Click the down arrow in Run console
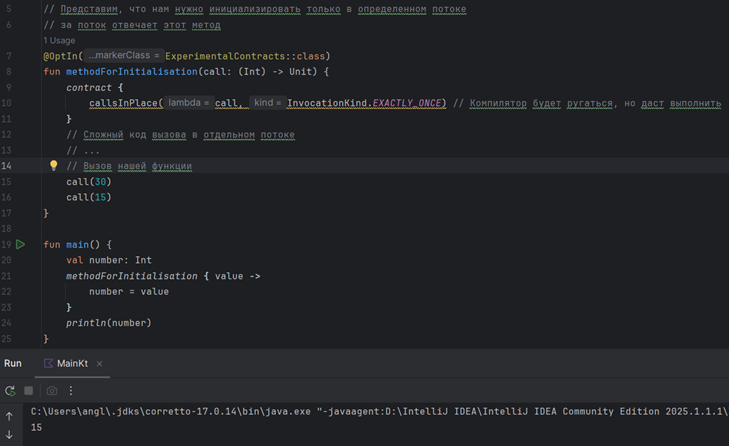Image resolution: width=729 pixels, height=446 pixels. (10, 435)
